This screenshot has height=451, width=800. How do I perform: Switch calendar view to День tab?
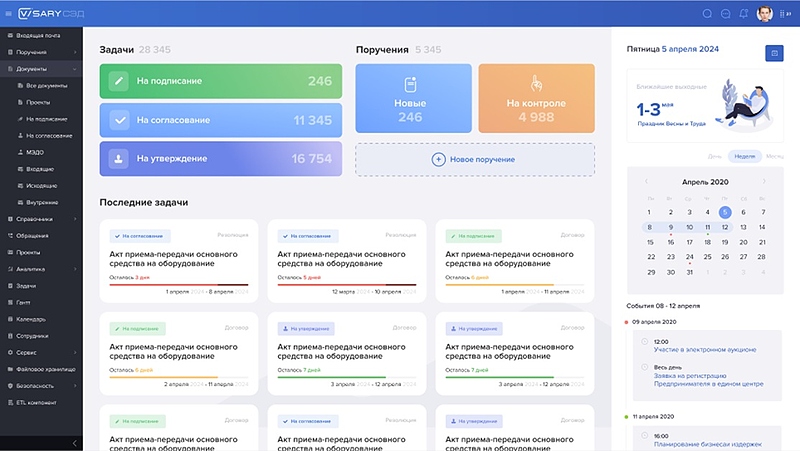click(714, 156)
